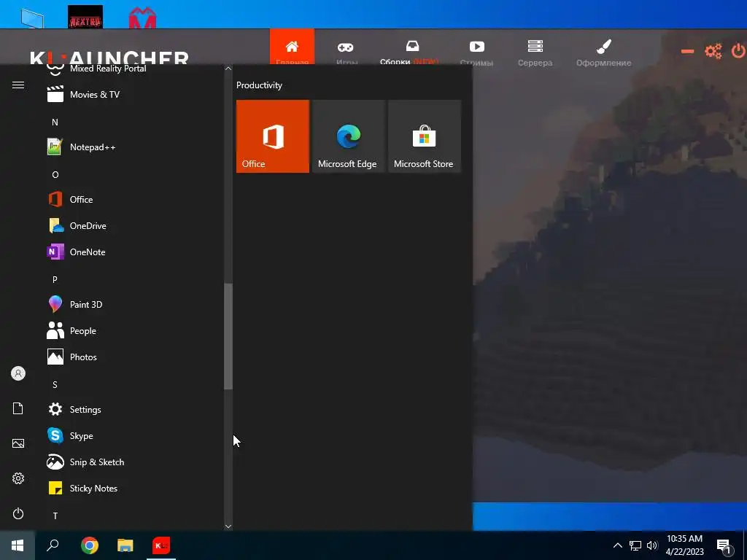Click the app list scrollbar thumb
747x560 pixels.
coord(228,336)
